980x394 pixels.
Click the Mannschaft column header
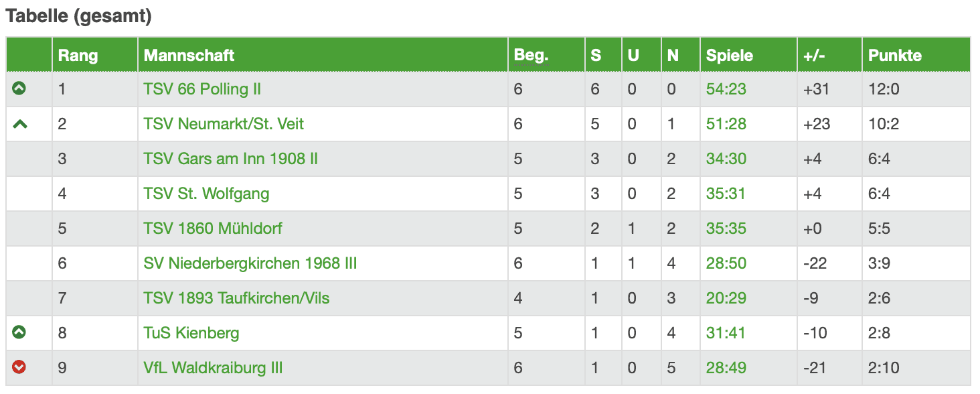click(x=189, y=55)
